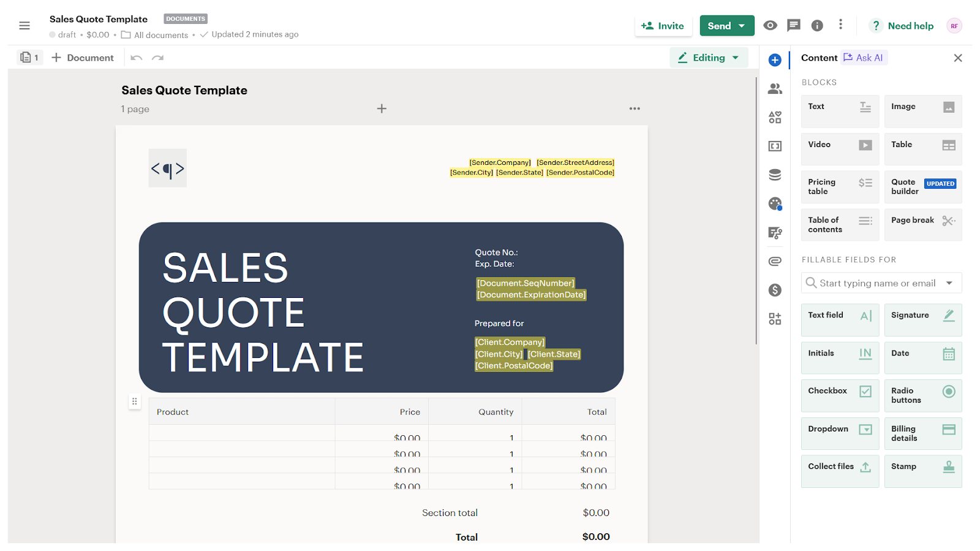Open the shapes content library sidebar icon

pos(775,117)
